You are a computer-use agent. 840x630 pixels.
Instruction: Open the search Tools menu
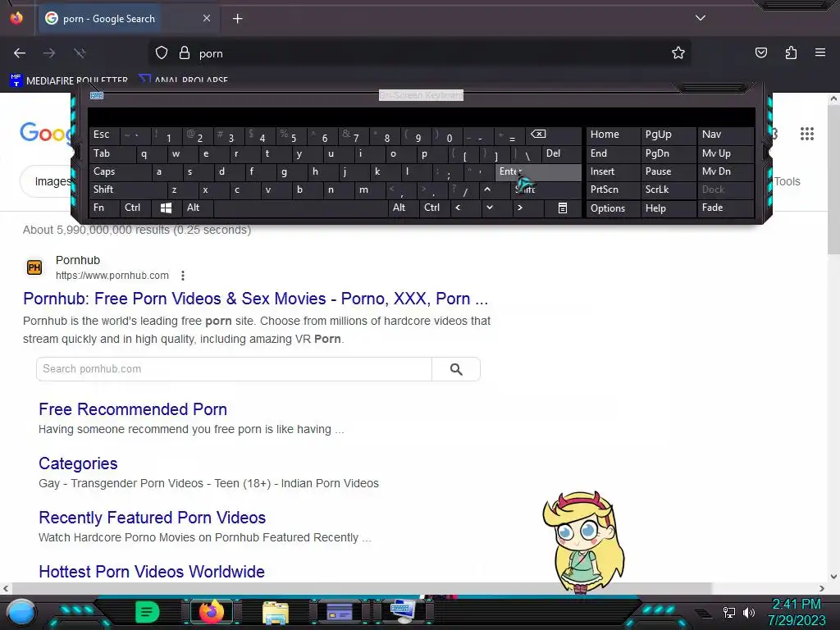[787, 181]
